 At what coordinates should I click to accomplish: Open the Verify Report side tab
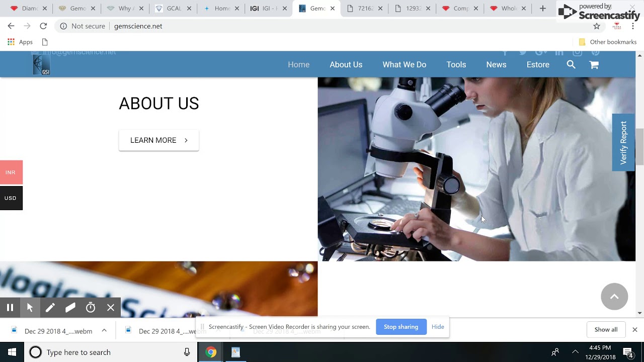point(623,143)
